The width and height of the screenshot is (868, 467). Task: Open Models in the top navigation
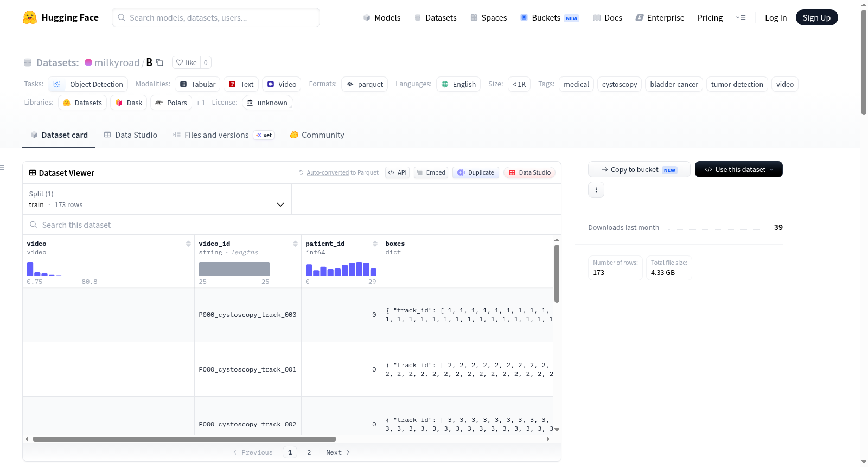click(x=382, y=17)
